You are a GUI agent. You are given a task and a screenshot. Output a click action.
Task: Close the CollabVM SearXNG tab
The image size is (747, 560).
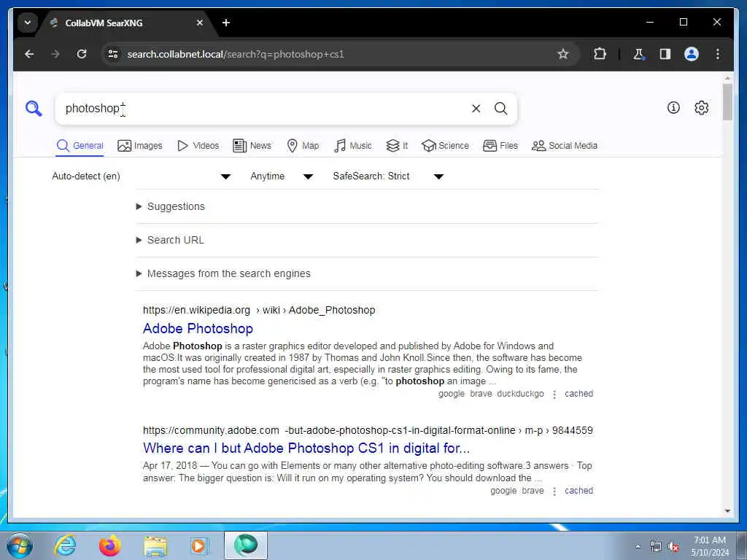200,23
